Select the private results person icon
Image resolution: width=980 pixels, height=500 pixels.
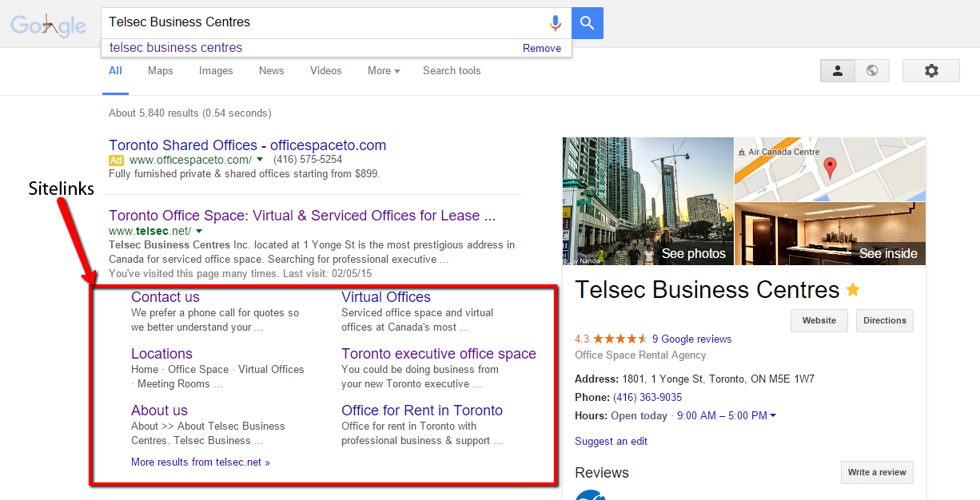(x=838, y=70)
